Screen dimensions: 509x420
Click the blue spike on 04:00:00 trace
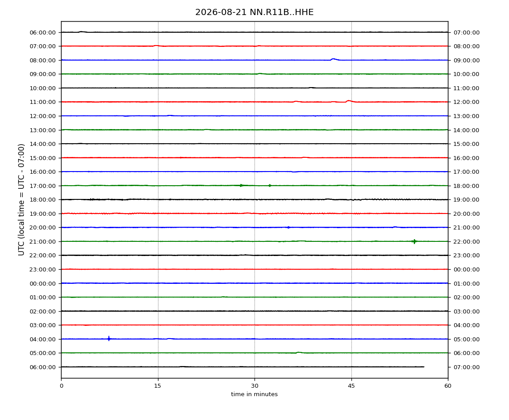click(x=109, y=339)
